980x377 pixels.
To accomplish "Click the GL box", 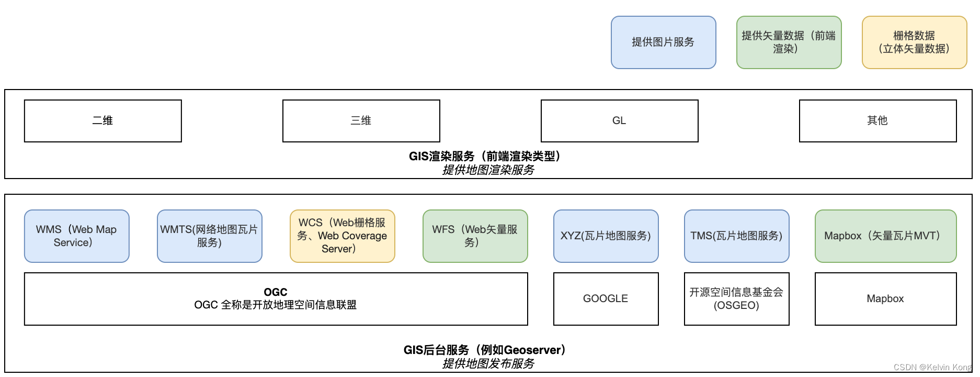I will click(620, 121).
